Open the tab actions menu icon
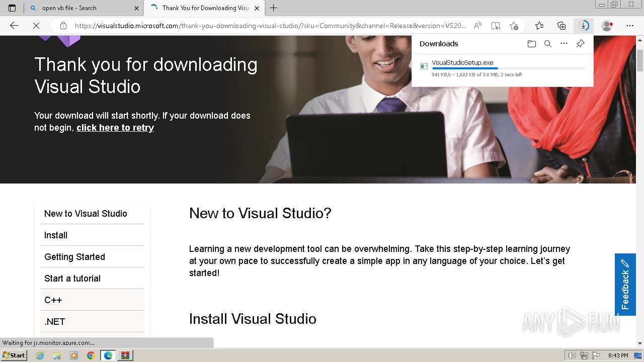The image size is (644, 362). tap(12, 8)
